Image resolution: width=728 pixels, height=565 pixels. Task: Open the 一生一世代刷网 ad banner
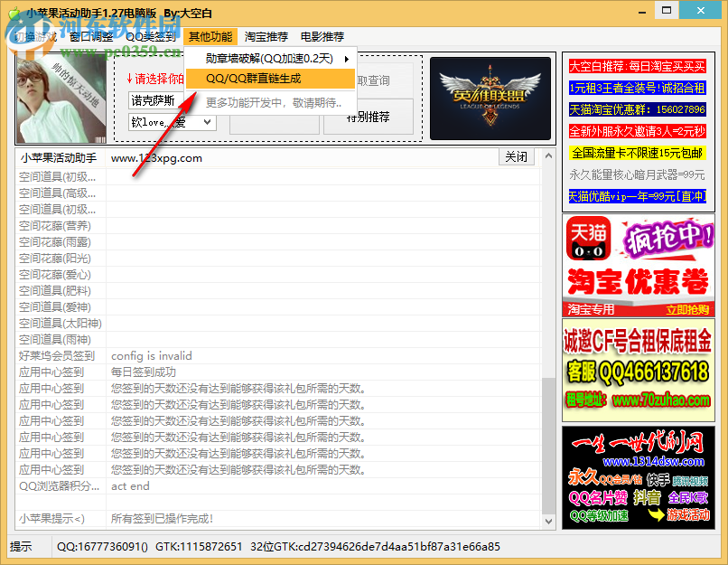click(639, 477)
